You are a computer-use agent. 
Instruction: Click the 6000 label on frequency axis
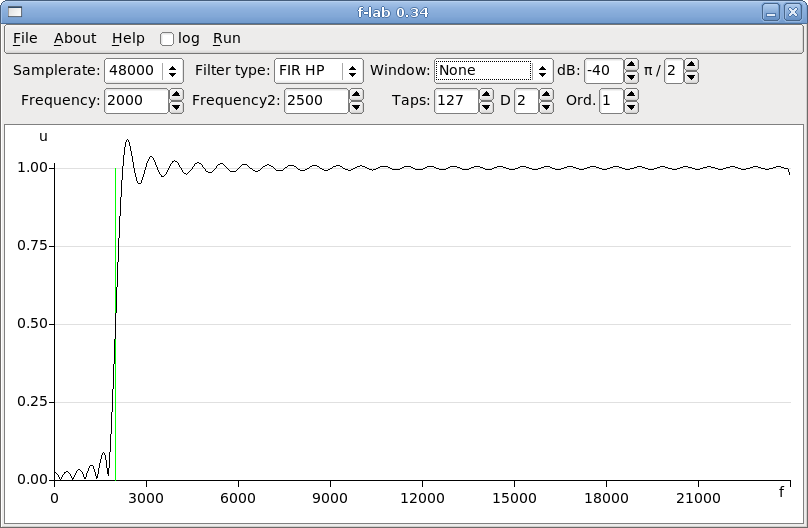click(x=238, y=498)
